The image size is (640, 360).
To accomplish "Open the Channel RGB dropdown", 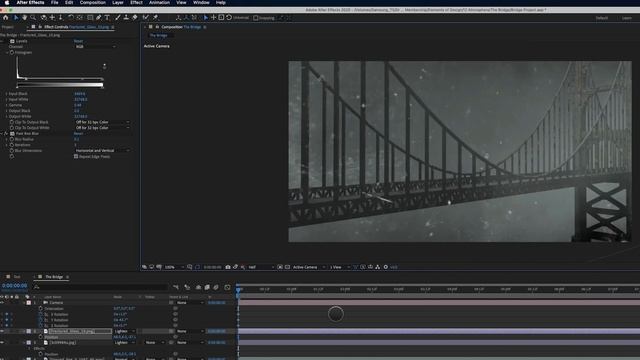I will tap(95, 47).
